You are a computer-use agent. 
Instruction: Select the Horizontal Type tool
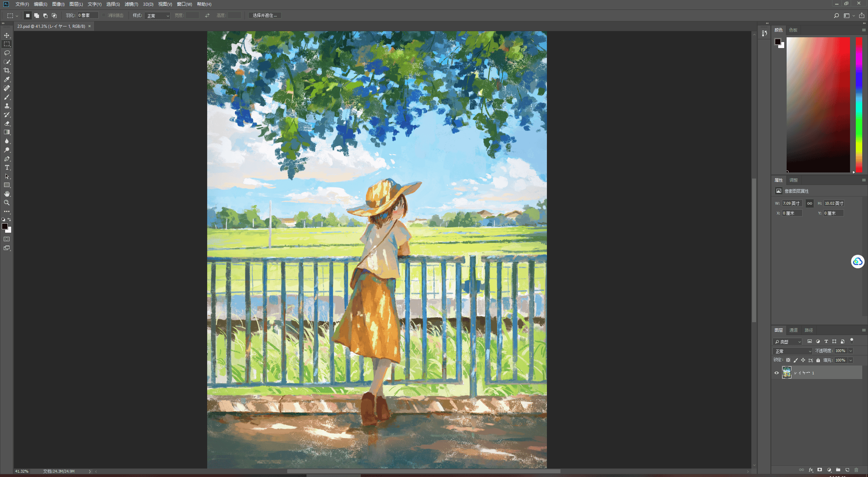(7, 167)
